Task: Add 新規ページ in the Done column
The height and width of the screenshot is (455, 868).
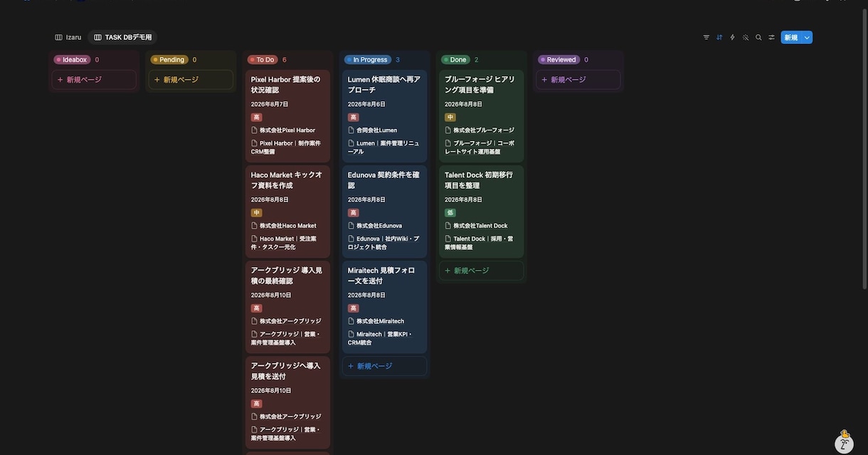Action: coord(481,271)
